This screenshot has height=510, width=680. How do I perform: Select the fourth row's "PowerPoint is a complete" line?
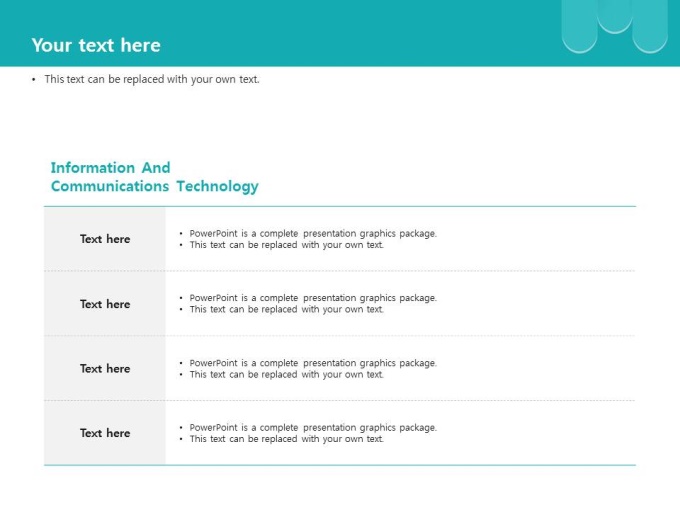click(x=313, y=427)
